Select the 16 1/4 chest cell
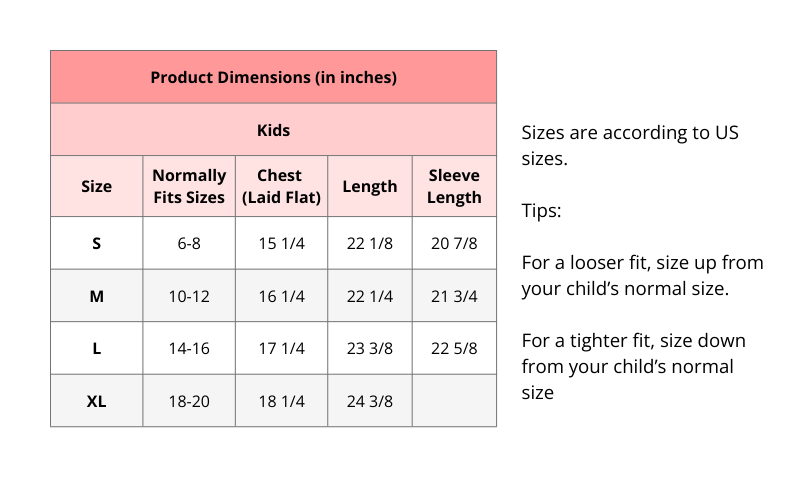 click(281, 296)
